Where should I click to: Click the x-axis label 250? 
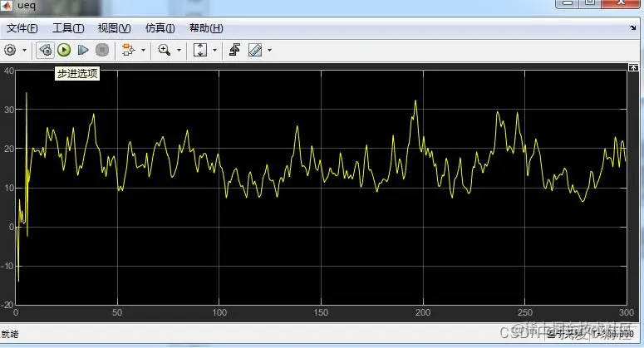point(525,313)
